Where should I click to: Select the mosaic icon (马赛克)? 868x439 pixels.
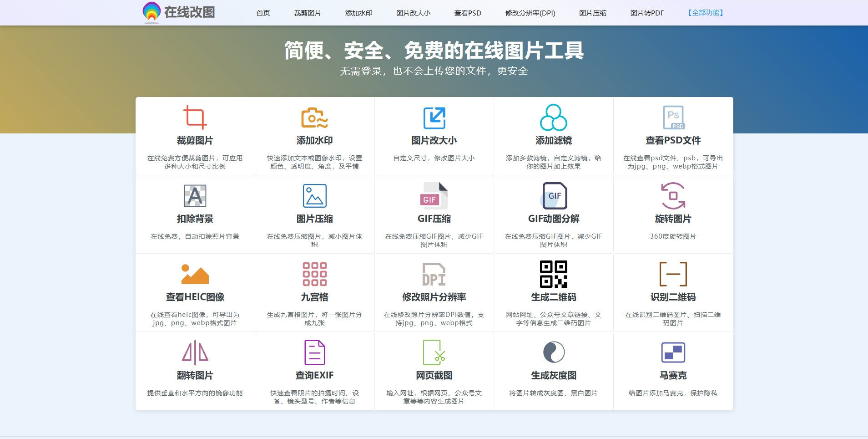click(673, 352)
